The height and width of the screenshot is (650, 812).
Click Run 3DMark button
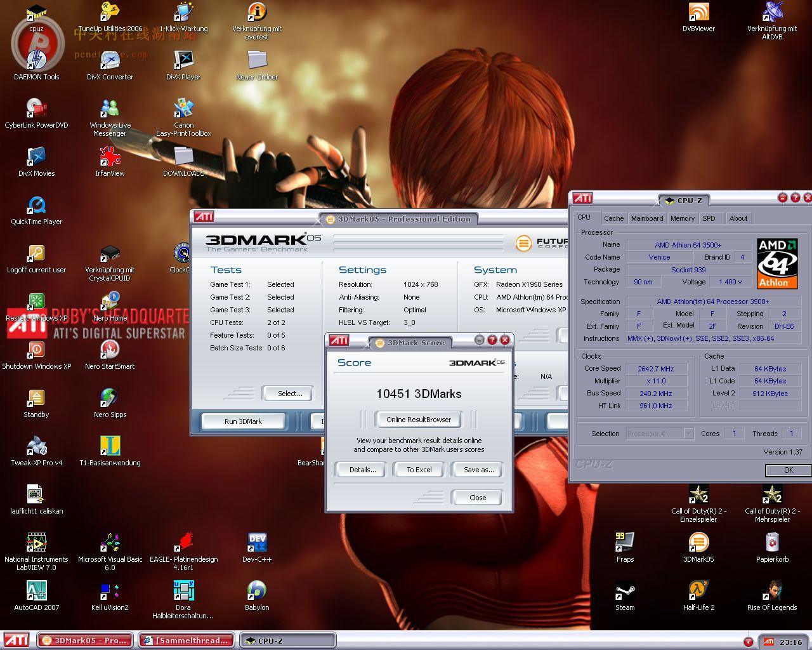[x=243, y=421]
